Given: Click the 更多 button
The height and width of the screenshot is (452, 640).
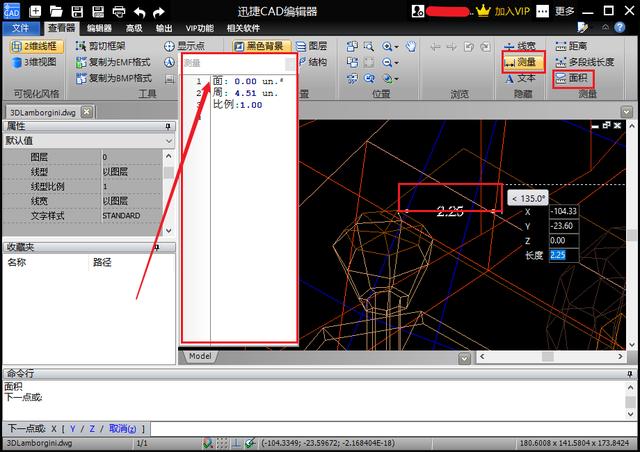Looking at the screenshot, I should (x=564, y=11).
